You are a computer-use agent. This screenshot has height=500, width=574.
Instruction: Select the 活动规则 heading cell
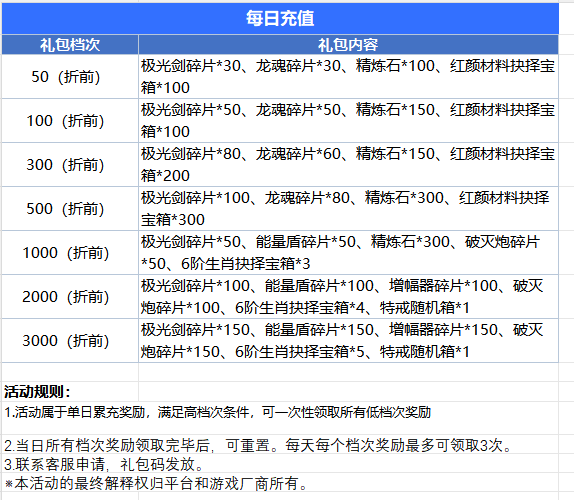[70, 392]
